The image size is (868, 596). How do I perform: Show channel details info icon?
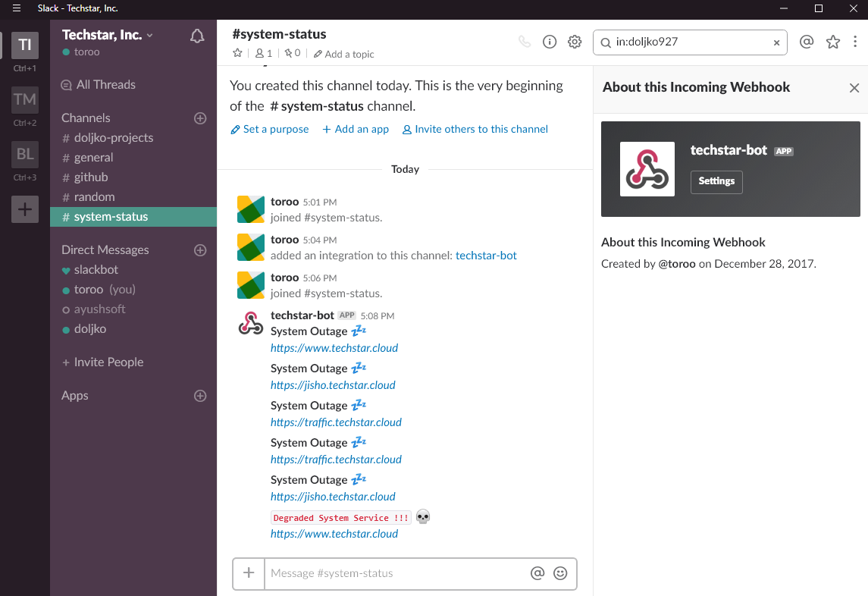coord(549,42)
